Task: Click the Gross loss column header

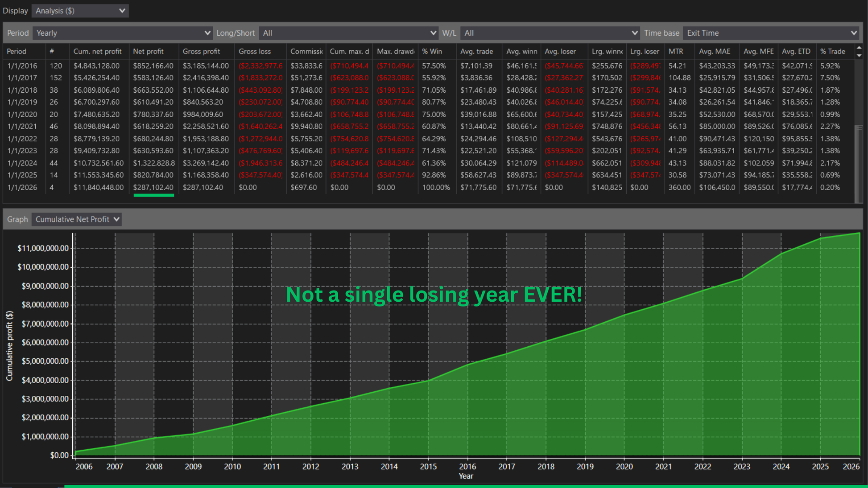Action: 254,51
